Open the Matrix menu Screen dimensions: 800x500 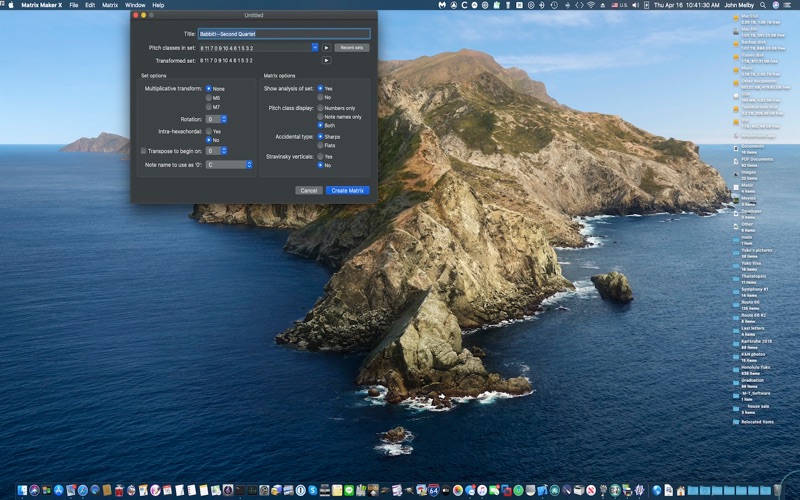click(110, 5)
